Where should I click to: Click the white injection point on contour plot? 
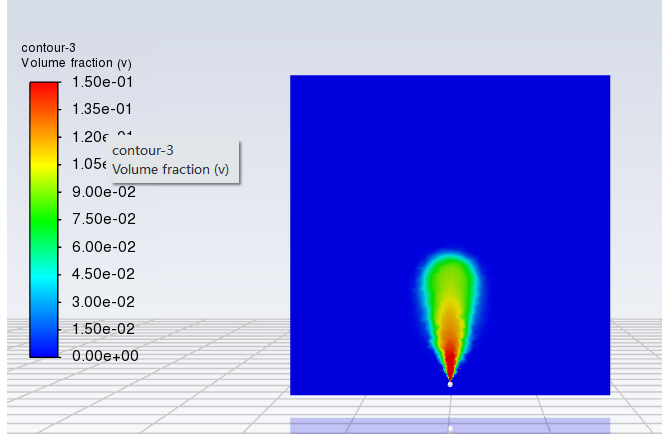pyautogui.click(x=450, y=384)
